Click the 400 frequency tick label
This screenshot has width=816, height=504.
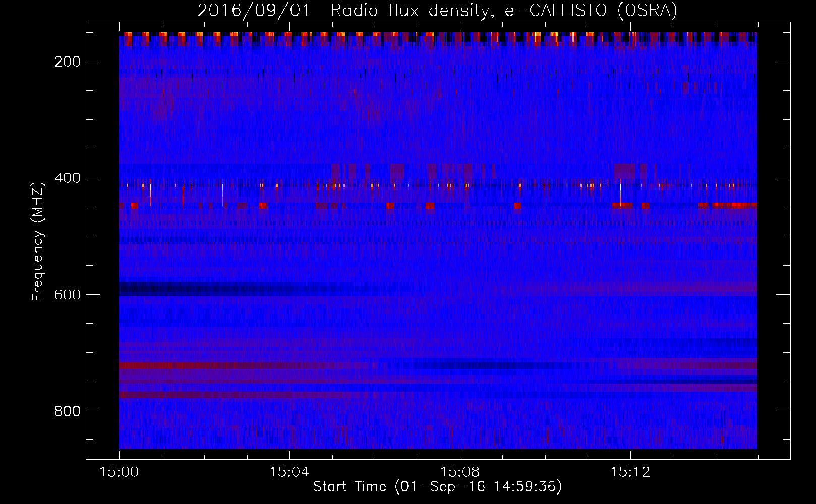click(x=68, y=178)
